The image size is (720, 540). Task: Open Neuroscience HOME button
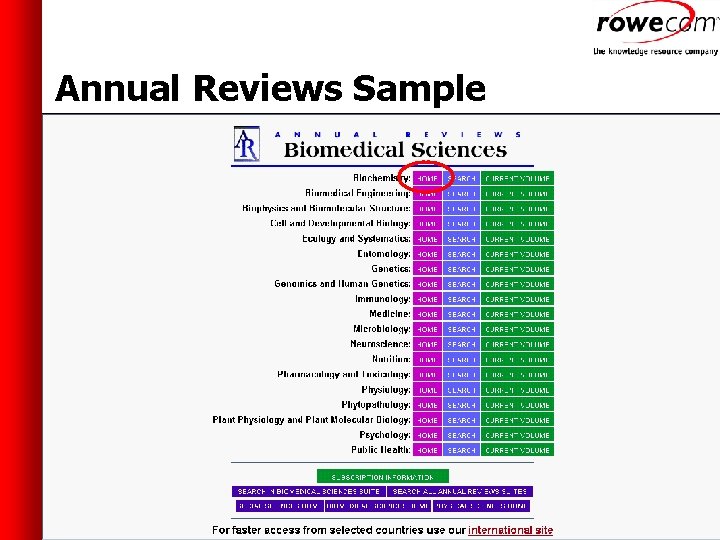point(427,344)
